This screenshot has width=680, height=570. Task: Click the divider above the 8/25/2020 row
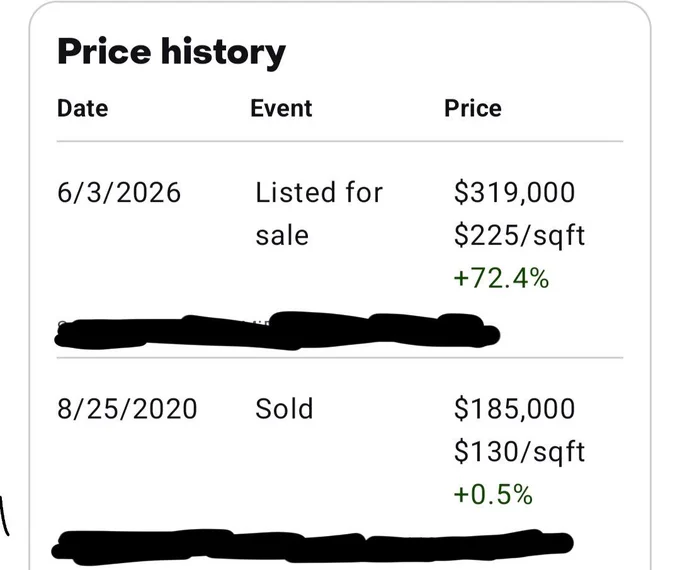coord(340,358)
